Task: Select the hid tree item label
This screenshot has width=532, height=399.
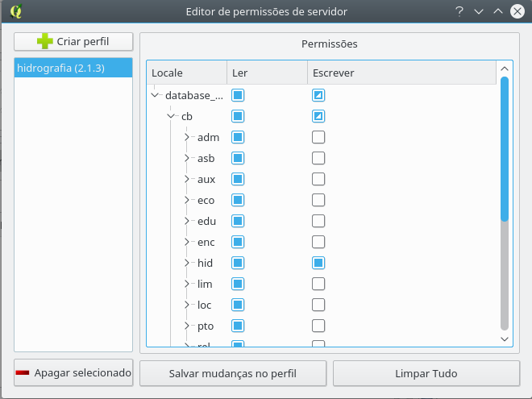Action: tap(205, 263)
